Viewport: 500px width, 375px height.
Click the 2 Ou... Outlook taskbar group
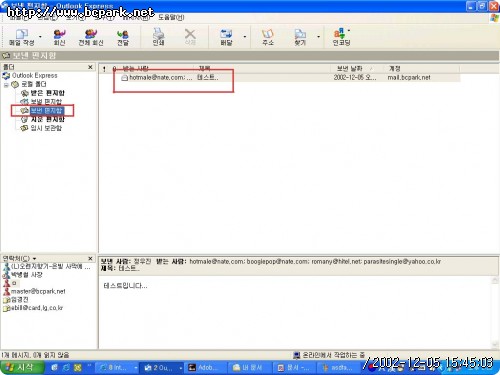[160, 368]
